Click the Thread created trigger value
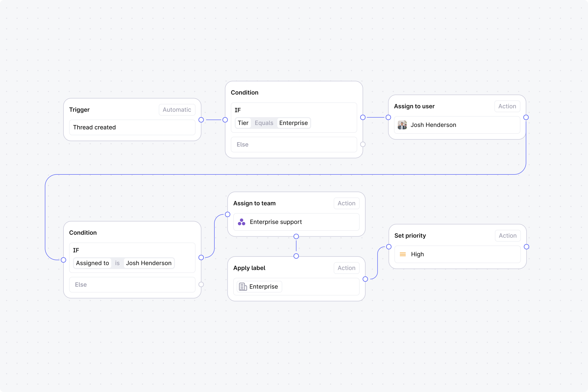 click(132, 127)
